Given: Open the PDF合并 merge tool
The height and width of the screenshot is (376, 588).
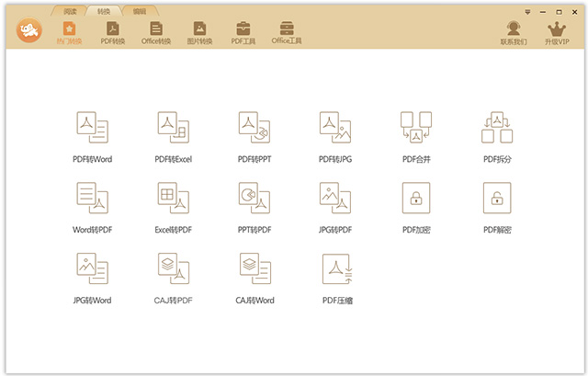Looking at the screenshot, I should point(416,137).
